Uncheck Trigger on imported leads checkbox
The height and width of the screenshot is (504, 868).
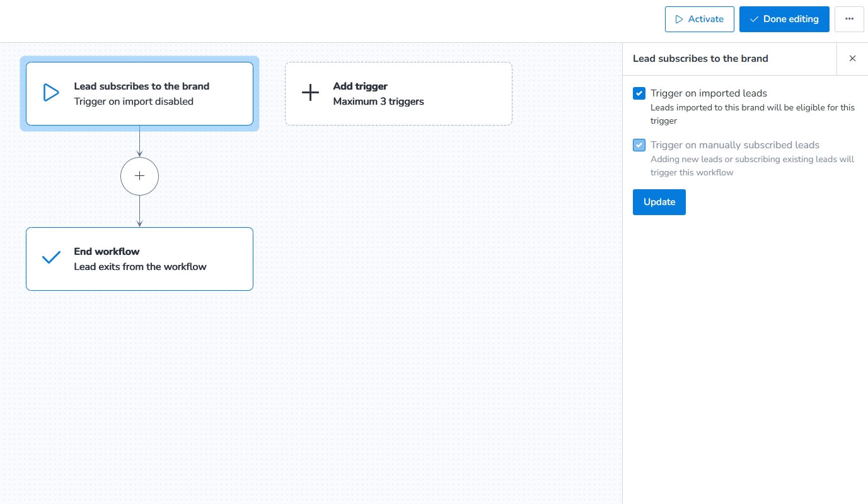click(639, 93)
